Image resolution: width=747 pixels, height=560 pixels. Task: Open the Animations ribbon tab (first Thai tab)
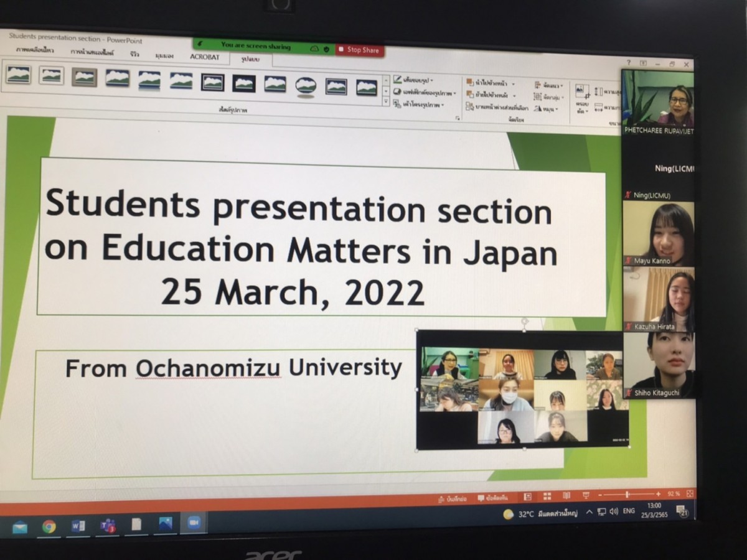pyautogui.click(x=35, y=51)
